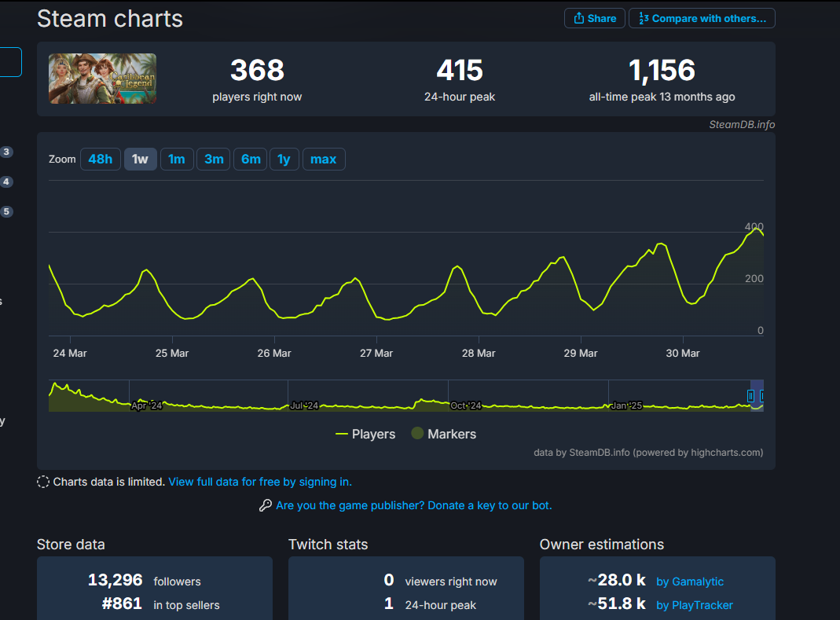Click the #861 in top sellers value

(122, 603)
